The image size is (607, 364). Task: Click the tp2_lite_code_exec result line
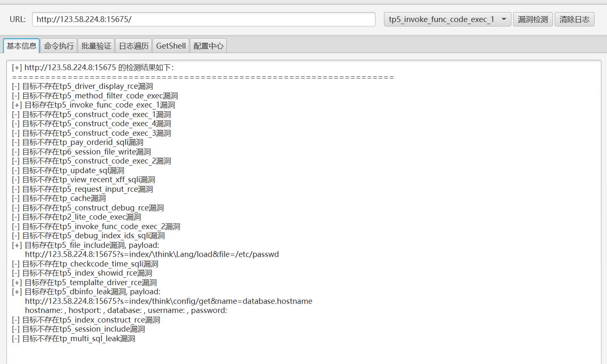click(x=76, y=217)
